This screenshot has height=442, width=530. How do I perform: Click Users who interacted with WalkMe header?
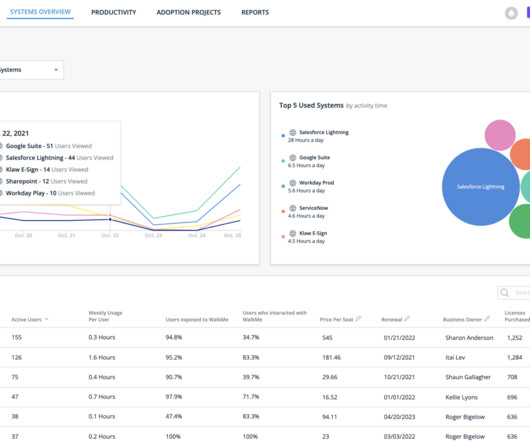[274, 316]
